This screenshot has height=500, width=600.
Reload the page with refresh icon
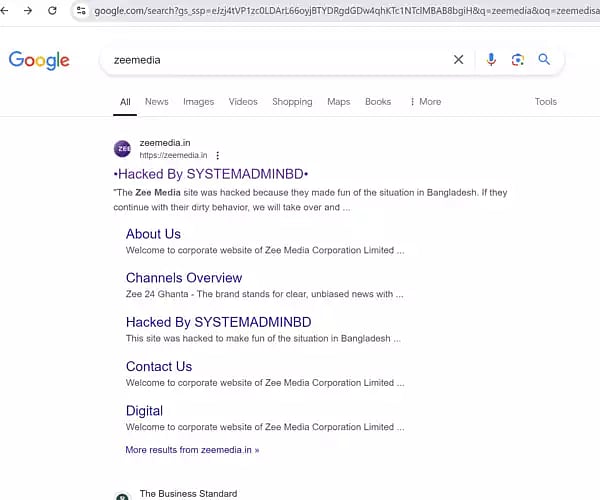click(x=52, y=10)
